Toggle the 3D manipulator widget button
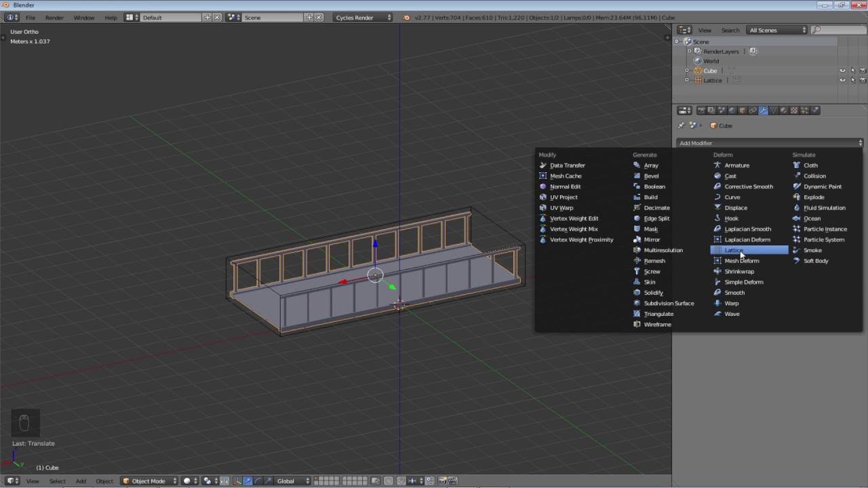Viewport: 868px width, 488px height. (237, 481)
